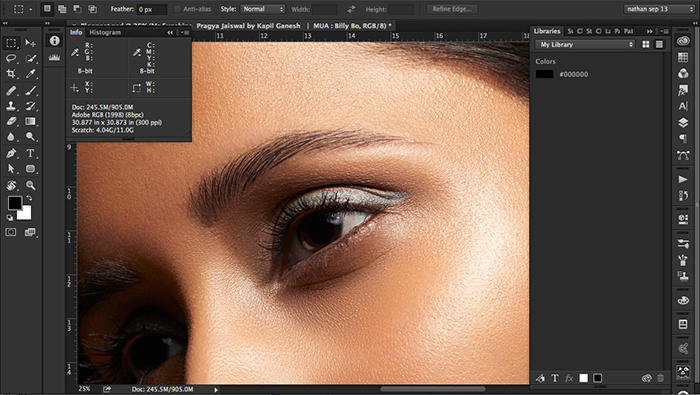Select the Dodge tool
The image size is (700, 395).
click(30, 137)
